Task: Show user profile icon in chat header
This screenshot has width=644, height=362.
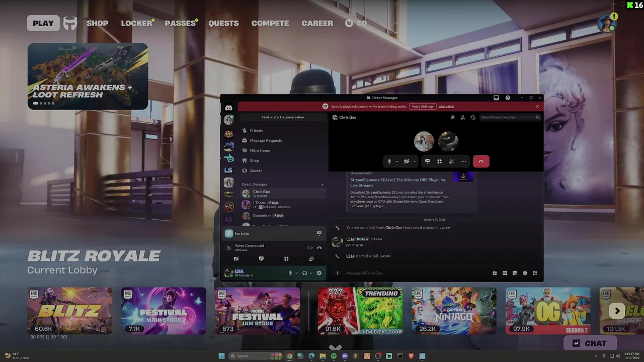Action: point(472,117)
